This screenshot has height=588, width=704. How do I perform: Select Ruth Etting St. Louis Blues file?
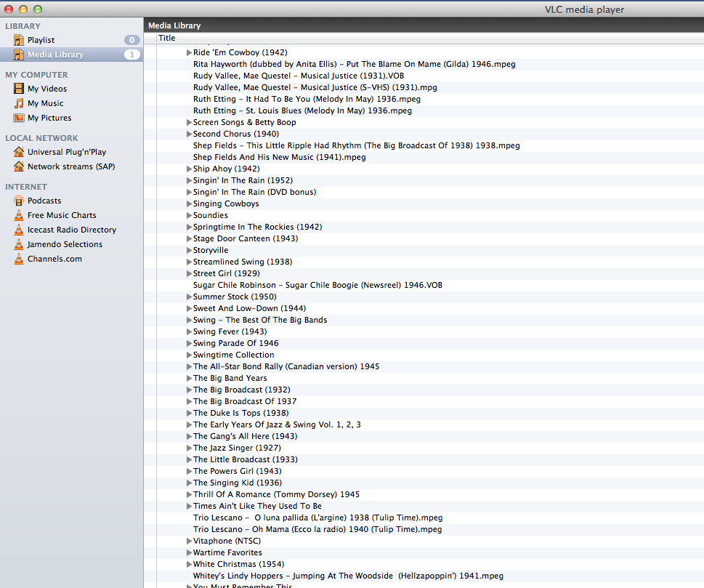pos(303,110)
